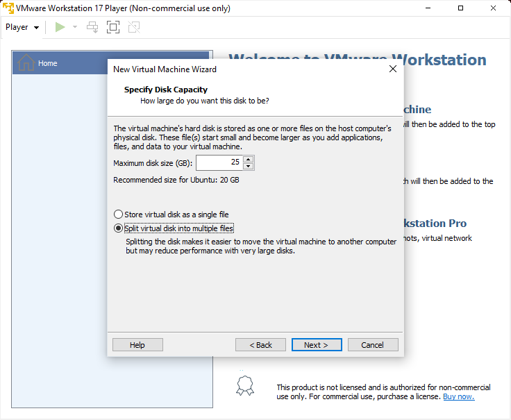Maximize the VMware Player window
The image size is (511, 420).
tap(460, 8)
